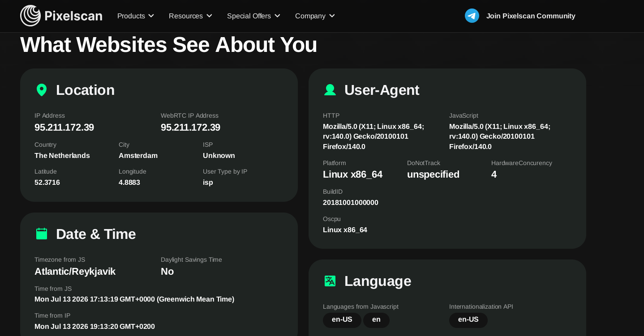
Task: Select the WebRTC IP Address value
Action: [x=190, y=128]
